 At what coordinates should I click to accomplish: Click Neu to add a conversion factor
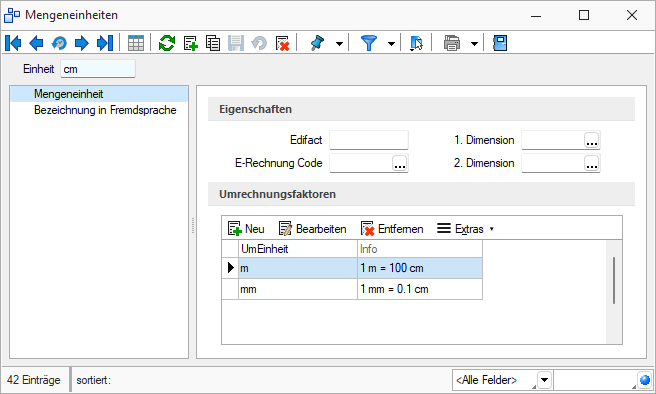pos(246,229)
